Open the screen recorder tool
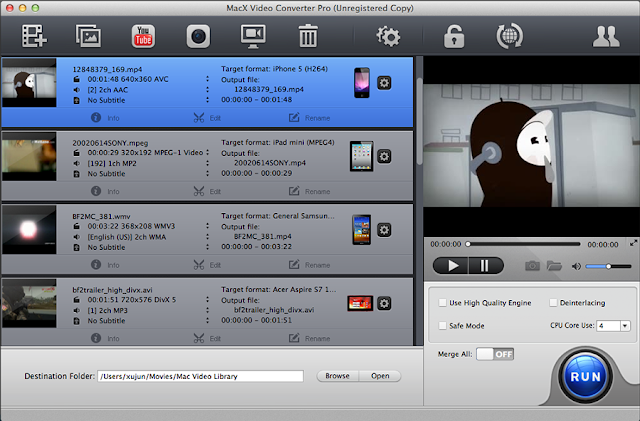This screenshot has width=640, height=421. pos(253,37)
